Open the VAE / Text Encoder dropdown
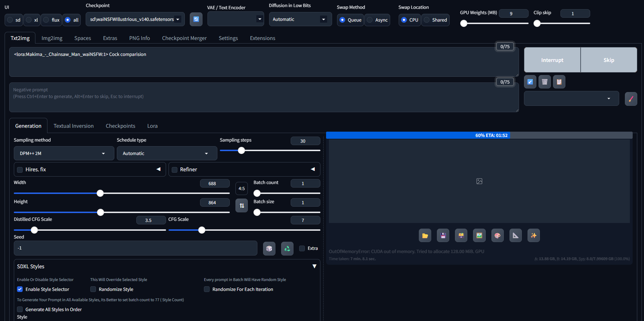644x321 pixels. (235, 19)
